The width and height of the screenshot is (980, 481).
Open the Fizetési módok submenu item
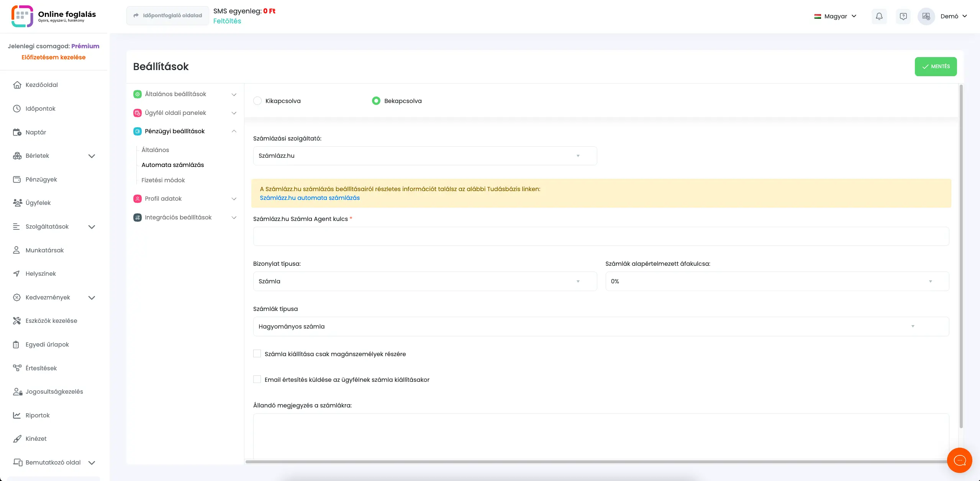point(163,180)
